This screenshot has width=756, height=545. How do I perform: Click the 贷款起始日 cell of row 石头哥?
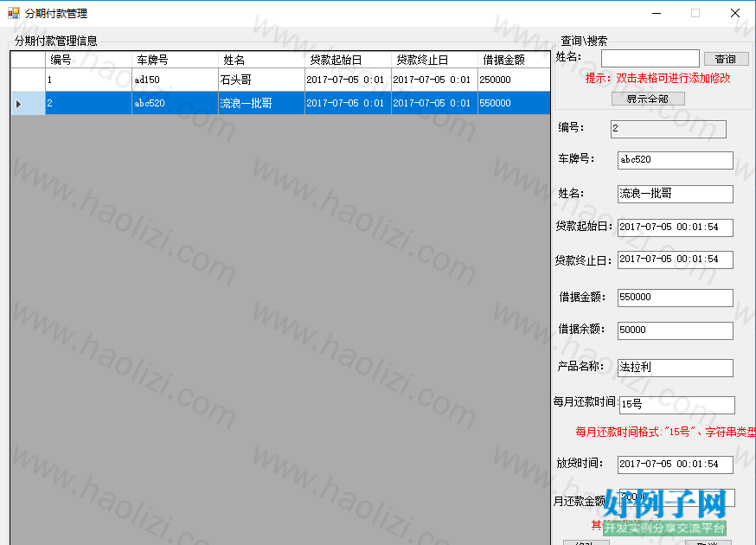point(348,80)
